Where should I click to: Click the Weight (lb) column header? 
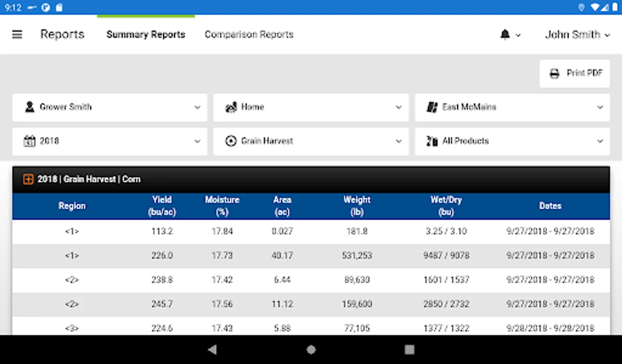(357, 206)
